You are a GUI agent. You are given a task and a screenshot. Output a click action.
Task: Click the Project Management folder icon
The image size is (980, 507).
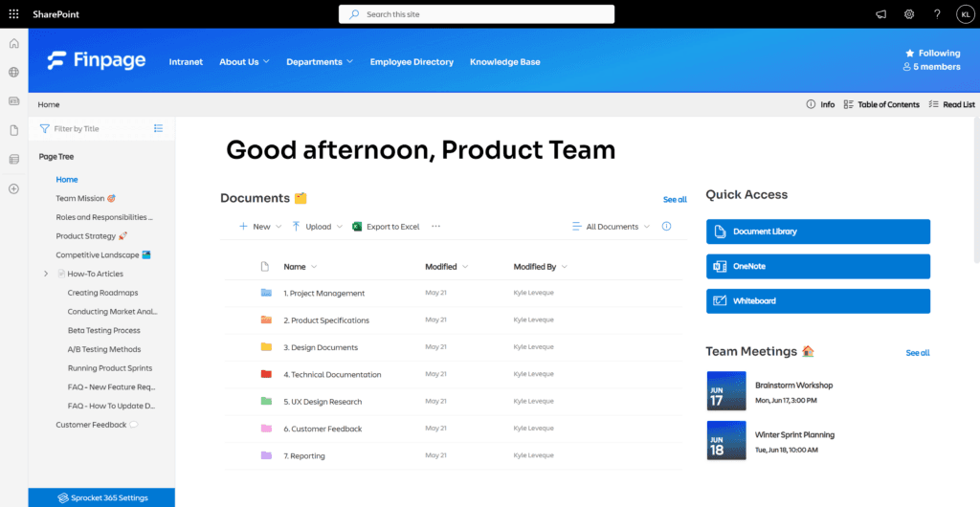click(x=266, y=292)
